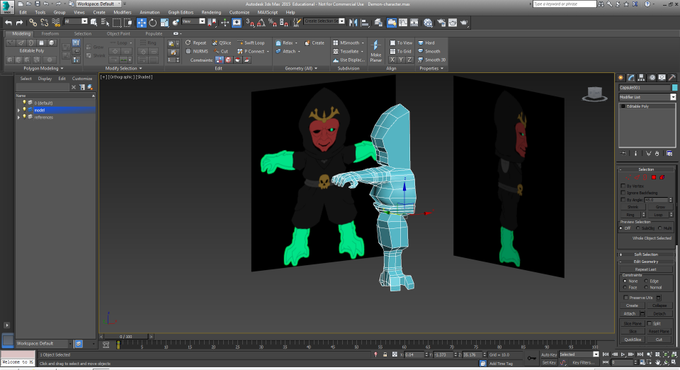Collapse the Edit Geometry rollout
680x370 pixels.
pos(646,262)
